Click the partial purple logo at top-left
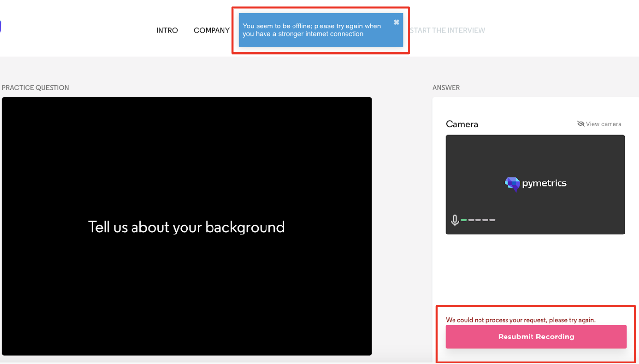Image resolution: width=639 pixels, height=364 pixels. coord(1,27)
